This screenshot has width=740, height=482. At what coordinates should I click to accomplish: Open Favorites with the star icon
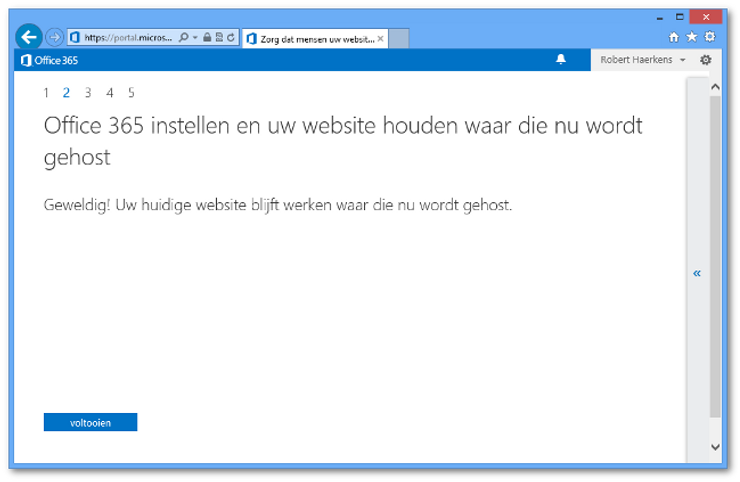coord(691,37)
